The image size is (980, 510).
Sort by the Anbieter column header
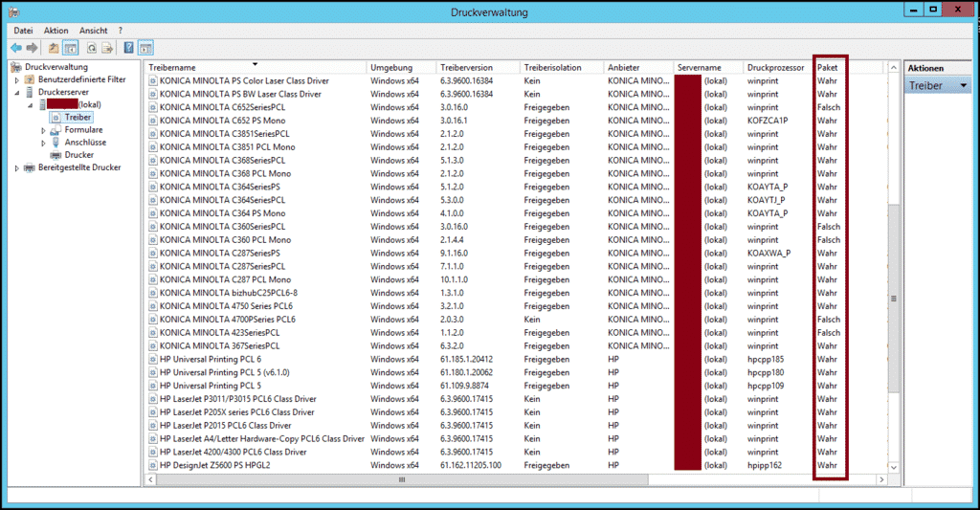(x=638, y=68)
